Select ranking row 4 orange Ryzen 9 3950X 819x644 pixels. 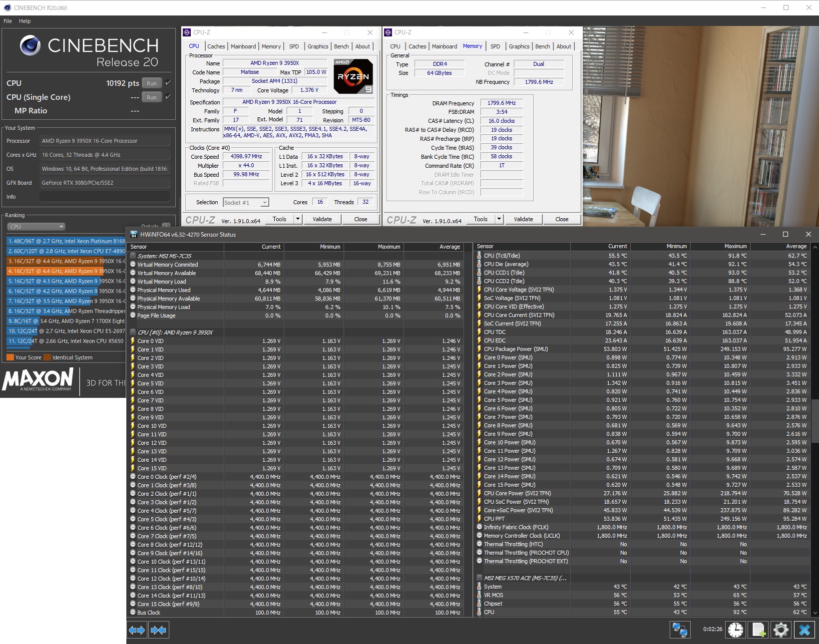[x=66, y=271]
